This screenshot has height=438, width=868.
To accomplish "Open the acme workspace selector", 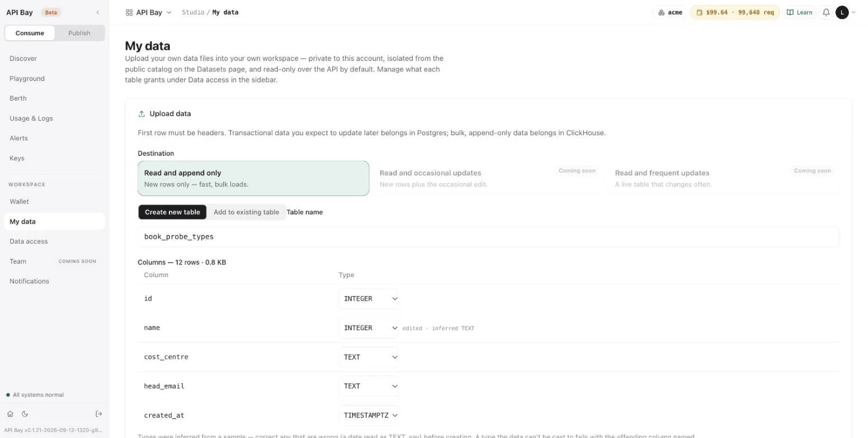I will coord(670,12).
